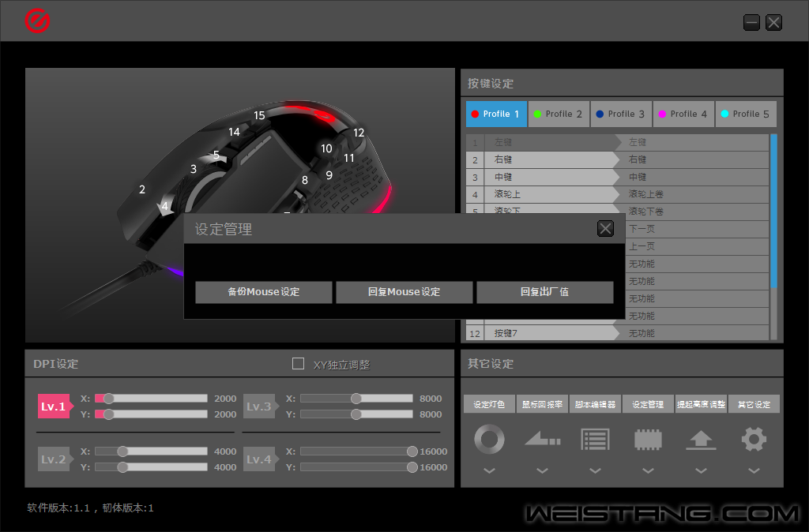Image resolution: width=809 pixels, height=532 pixels.
Task: Select button number 11 on mouse image
Action: point(349,158)
